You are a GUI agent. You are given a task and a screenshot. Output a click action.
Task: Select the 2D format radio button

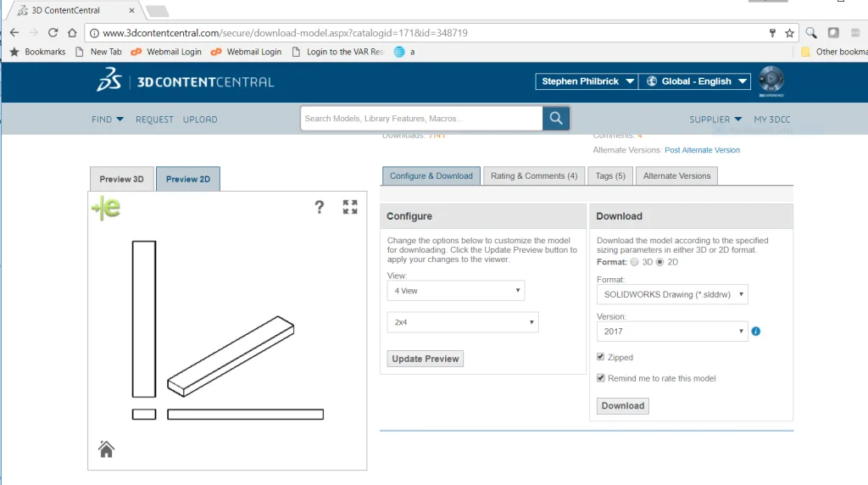coord(659,262)
